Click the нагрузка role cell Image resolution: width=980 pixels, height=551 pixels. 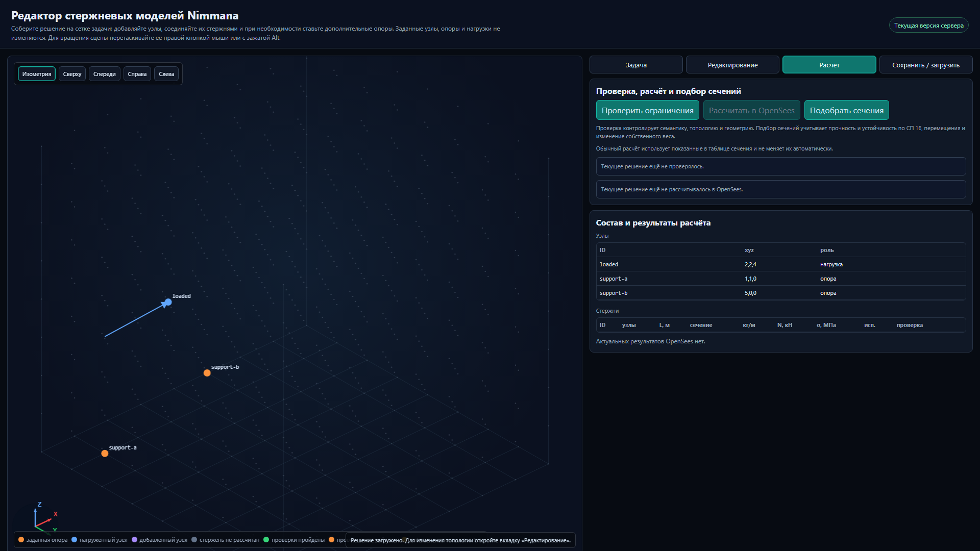pyautogui.click(x=831, y=264)
